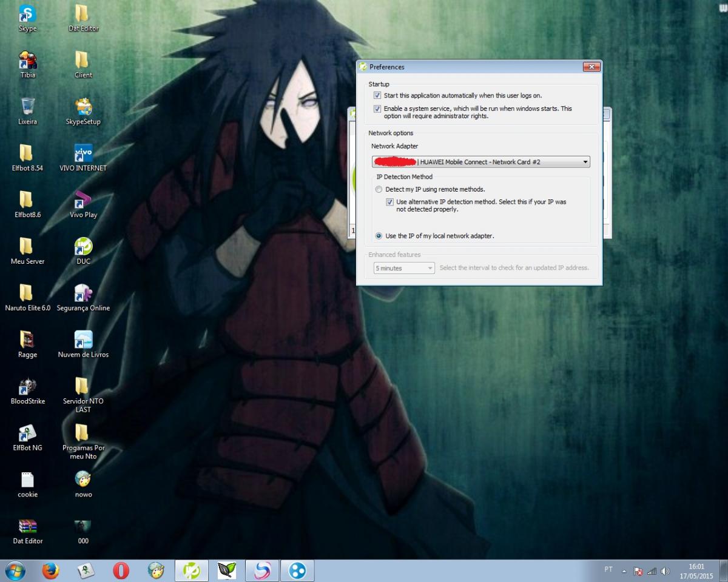Select the BloodStrike shortcut icon

coord(27,392)
